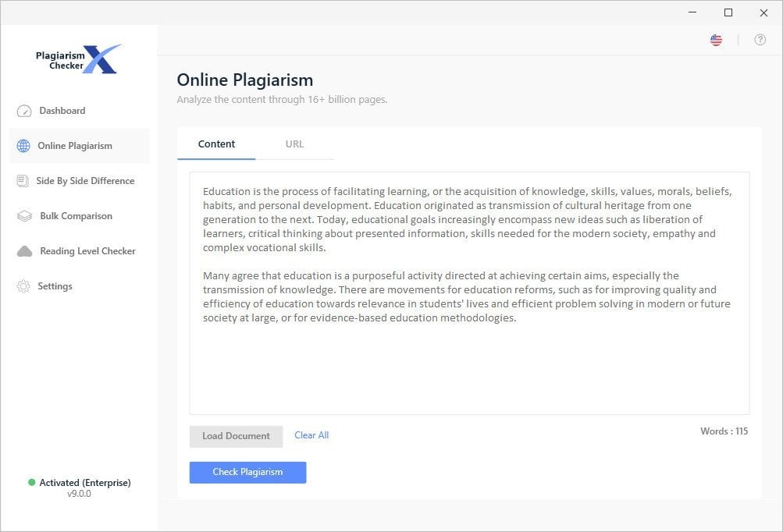Click the Load Document button

coord(236,436)
